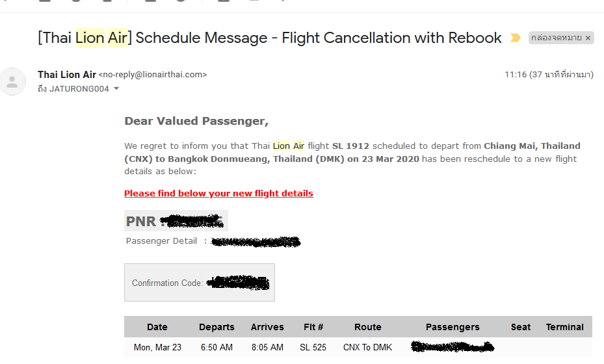Click the Terminal column header
This screenshot has width=604, height=364.
[565, 327]
